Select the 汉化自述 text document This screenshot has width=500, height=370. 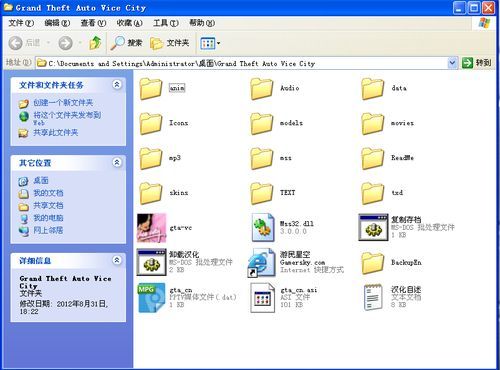tap(392, 297)
